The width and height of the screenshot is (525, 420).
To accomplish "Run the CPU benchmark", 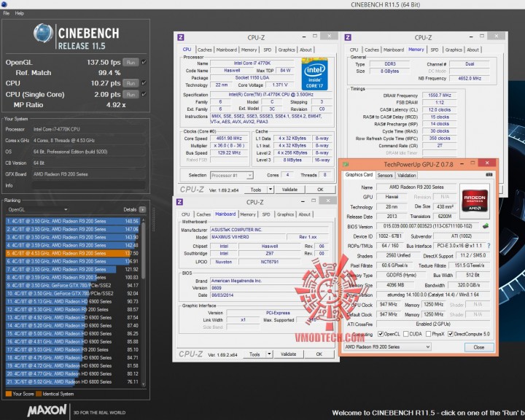I will coord(131,83).
